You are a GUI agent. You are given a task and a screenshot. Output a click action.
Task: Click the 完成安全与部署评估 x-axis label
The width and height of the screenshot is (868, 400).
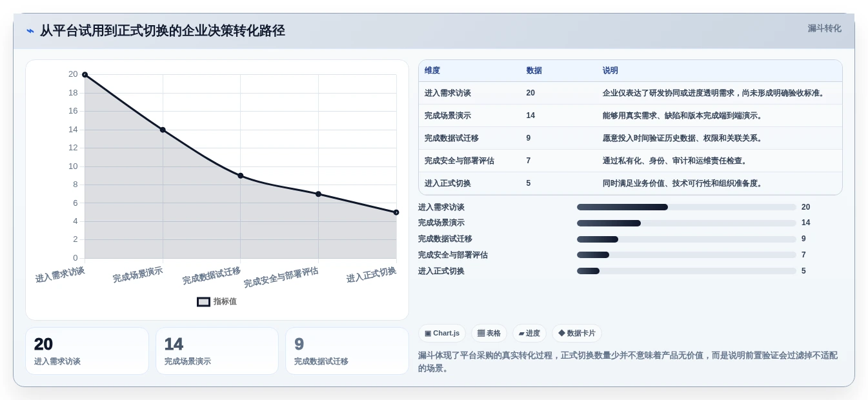[281, 277]
